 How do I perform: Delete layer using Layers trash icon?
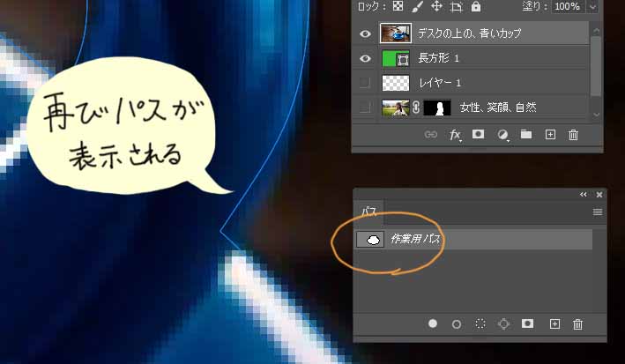pyautogui.click(x=574, y=135)
